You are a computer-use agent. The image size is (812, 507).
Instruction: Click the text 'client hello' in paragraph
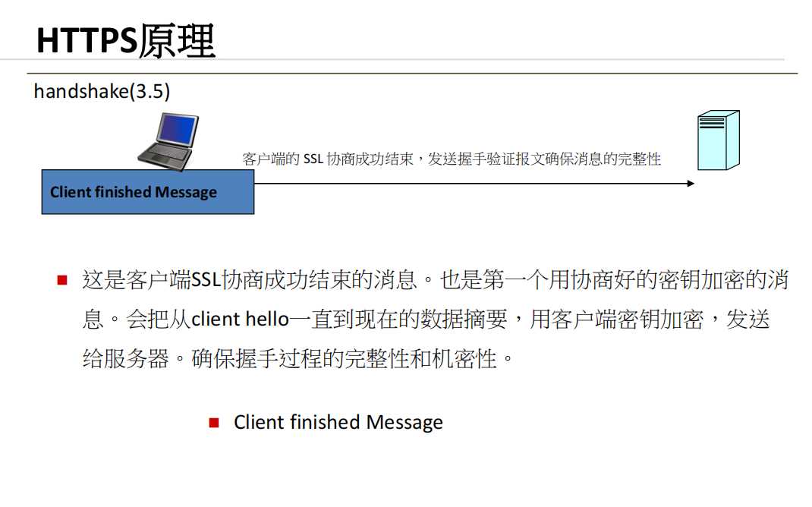tap(240, 319)
